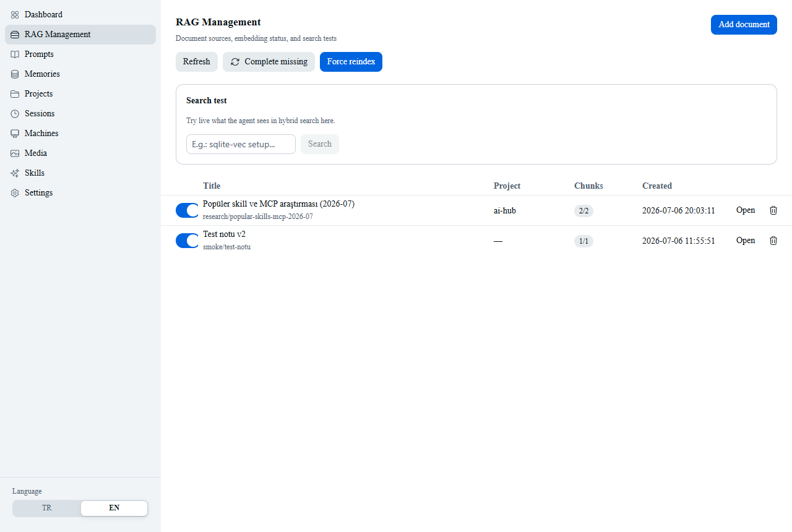Click the Created column header
Viewport: 792px width, 532px height.
[x=657, y=186]
